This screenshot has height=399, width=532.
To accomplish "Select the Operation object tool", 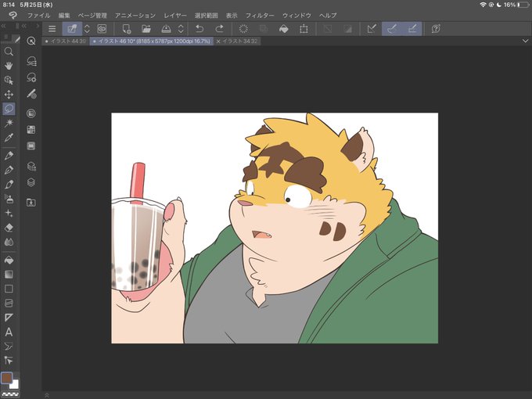I will pos(9,80).
